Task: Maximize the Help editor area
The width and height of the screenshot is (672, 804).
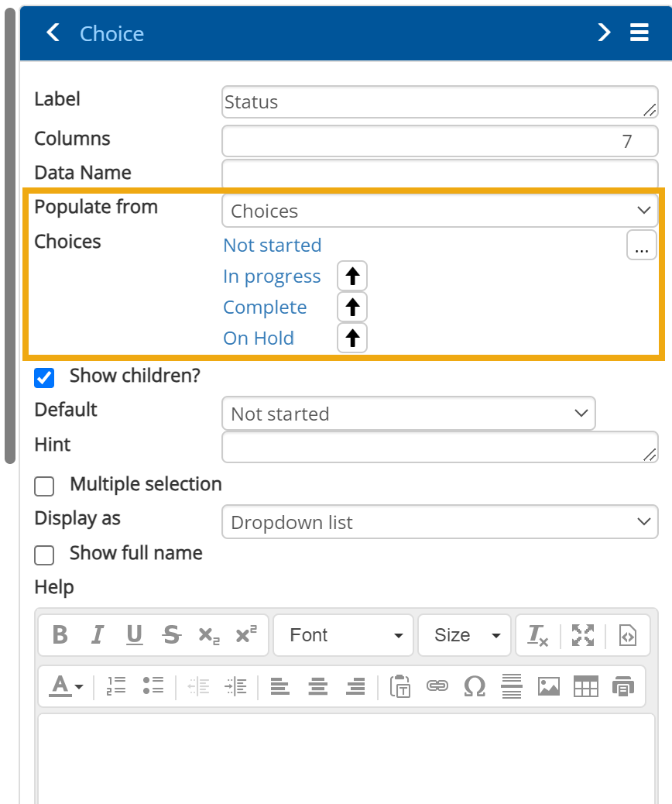Action: 583,635
